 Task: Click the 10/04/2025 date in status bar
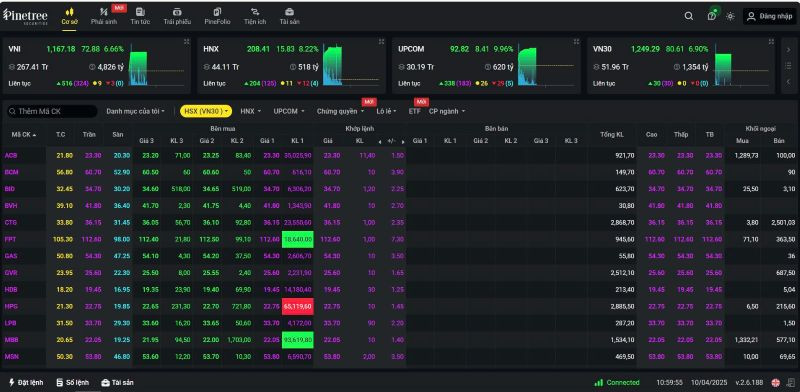click(x=710, y=382)
